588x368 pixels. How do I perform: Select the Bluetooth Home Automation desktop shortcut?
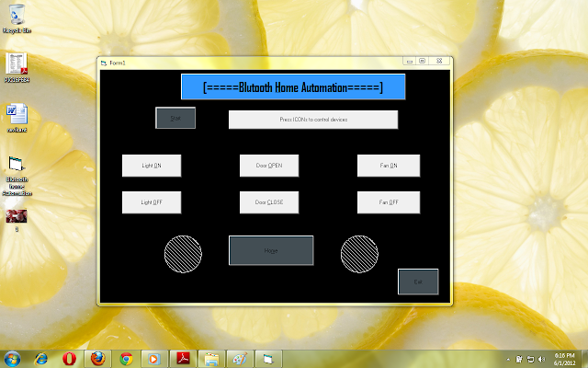17,176
